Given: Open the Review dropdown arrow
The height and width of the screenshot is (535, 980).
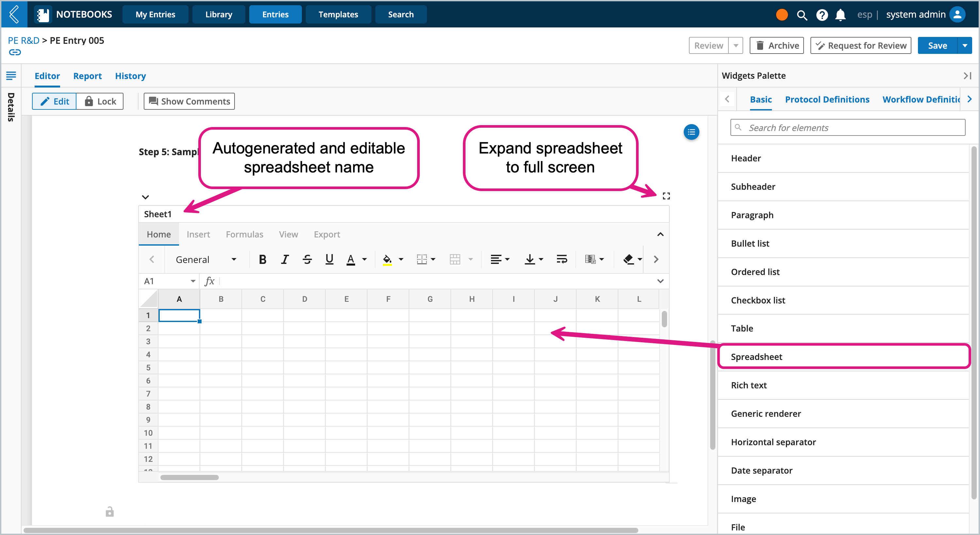Looking at the screenshot, I should 736,46.
